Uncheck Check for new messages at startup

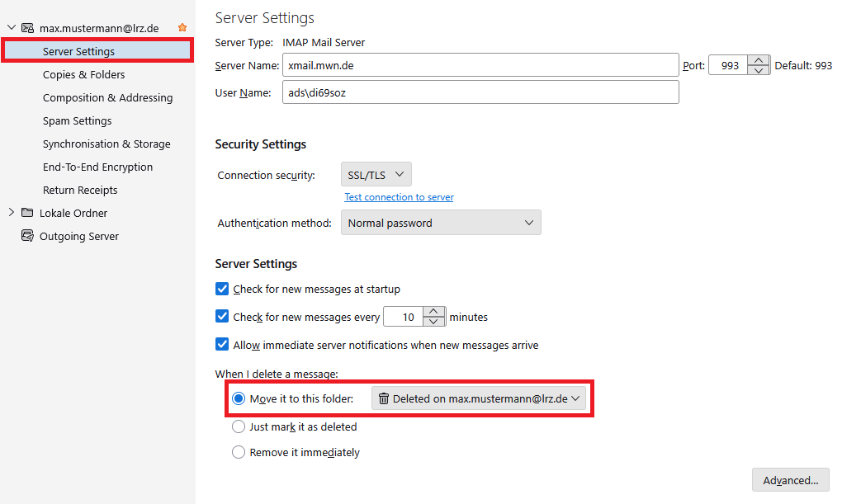[x=222, y=289]
